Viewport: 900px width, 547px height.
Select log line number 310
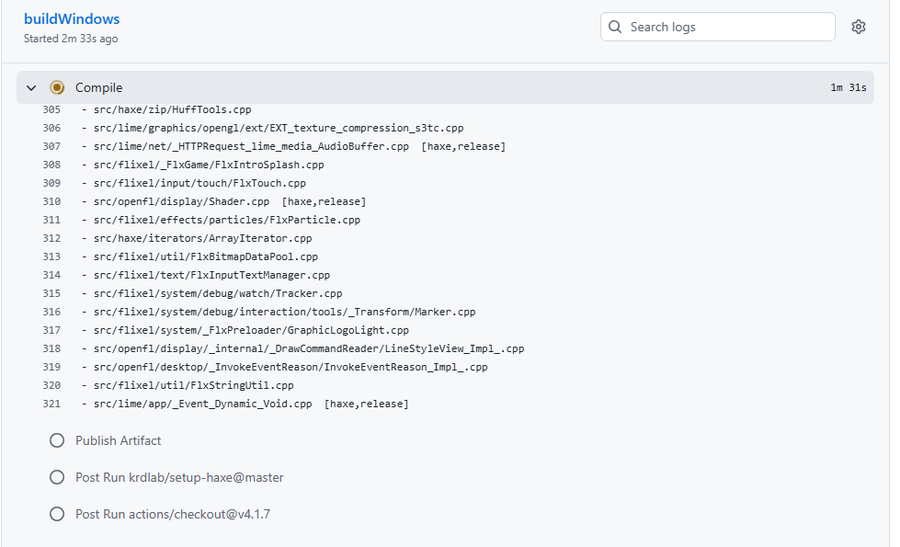click(x=52, y=202)
